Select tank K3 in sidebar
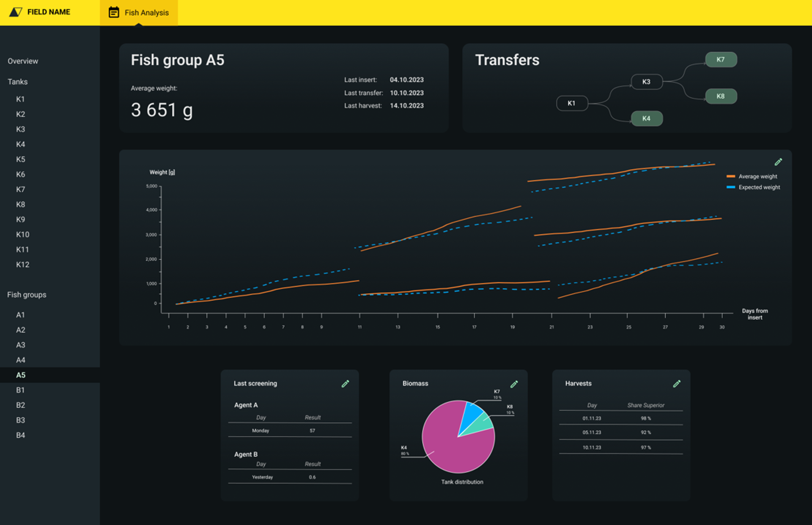Image resolution: width=812 pixels, height=525 pixels. (x=20, y=129)
